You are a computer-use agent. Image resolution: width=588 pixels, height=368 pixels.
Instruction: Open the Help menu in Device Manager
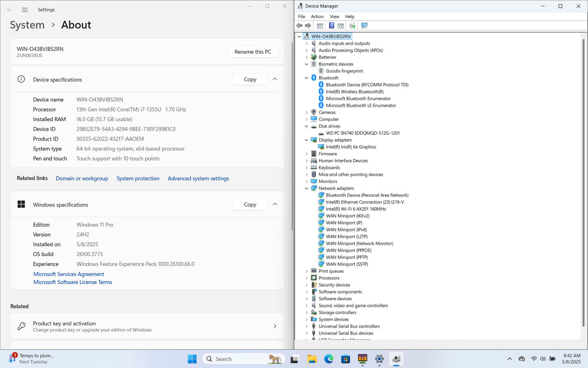[x=349, y=17]
